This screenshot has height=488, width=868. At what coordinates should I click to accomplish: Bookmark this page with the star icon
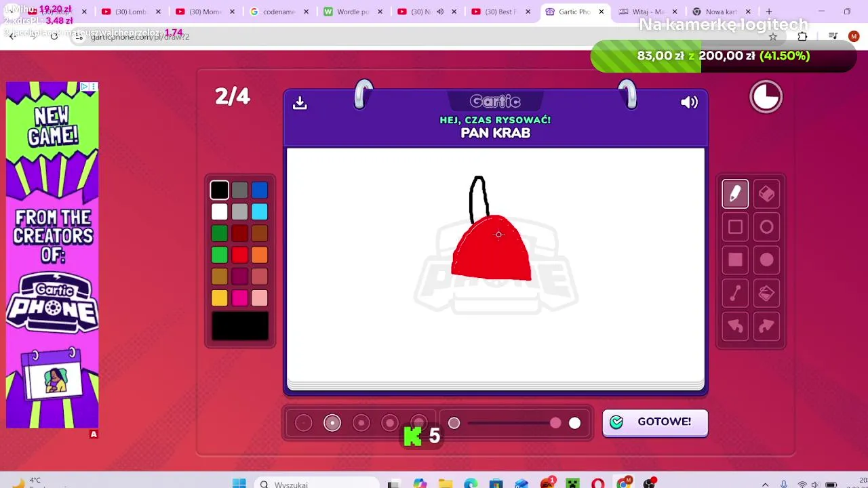point(772,37)
